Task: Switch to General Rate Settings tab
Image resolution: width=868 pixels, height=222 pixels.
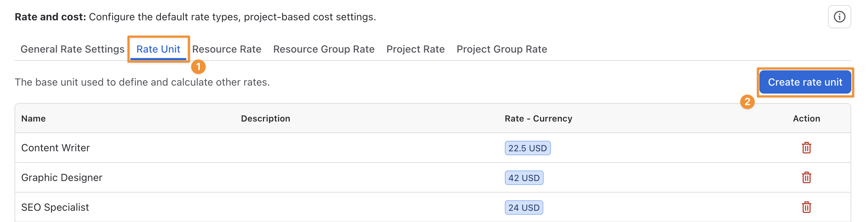Action: [x=72, y=49]
